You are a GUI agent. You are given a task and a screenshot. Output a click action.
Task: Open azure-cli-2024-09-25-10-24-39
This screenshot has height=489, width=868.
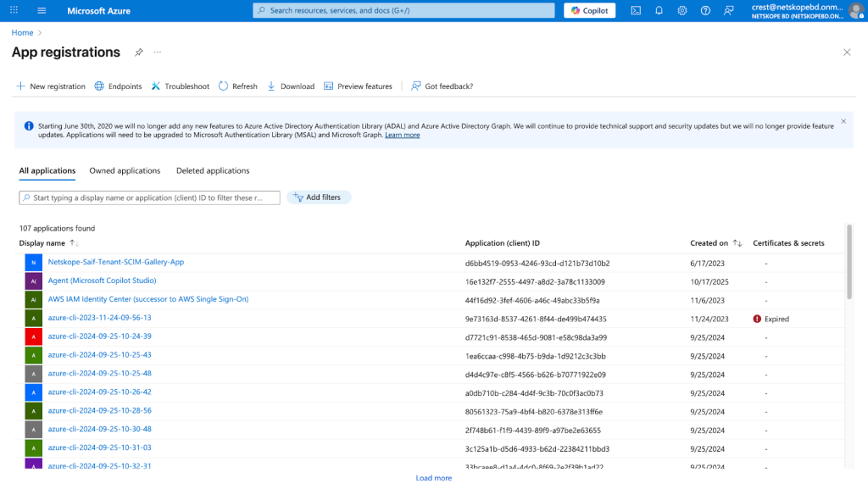tap(99, 336)
